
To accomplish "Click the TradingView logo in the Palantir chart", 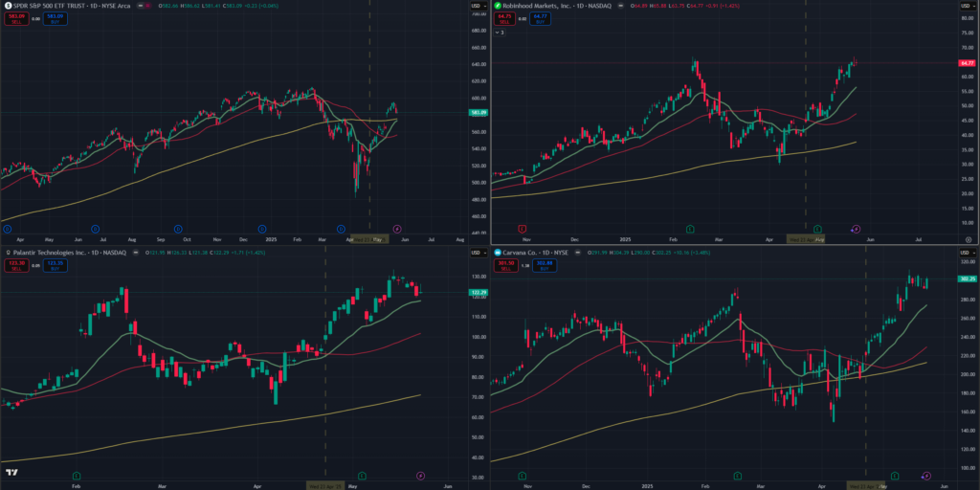I will tap(11, 473).
